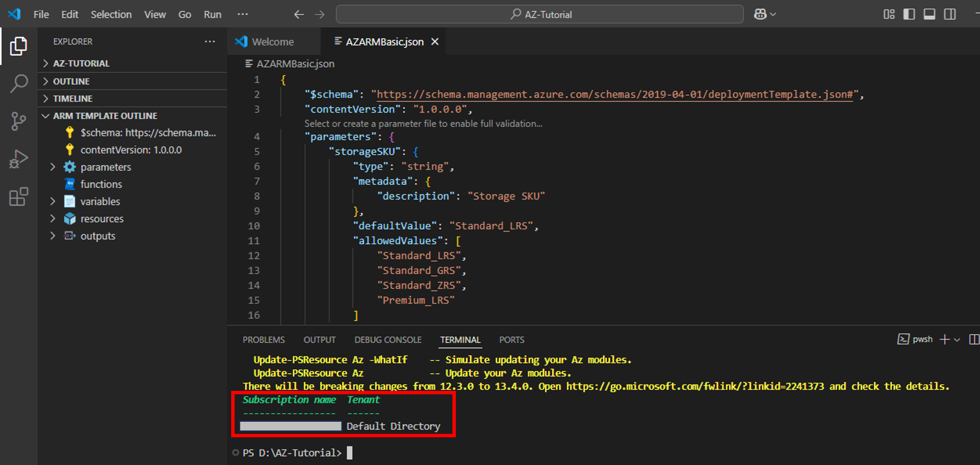Open the Search view in activity bar
Viewport: 980px width, 465px height.
(19, 83)
